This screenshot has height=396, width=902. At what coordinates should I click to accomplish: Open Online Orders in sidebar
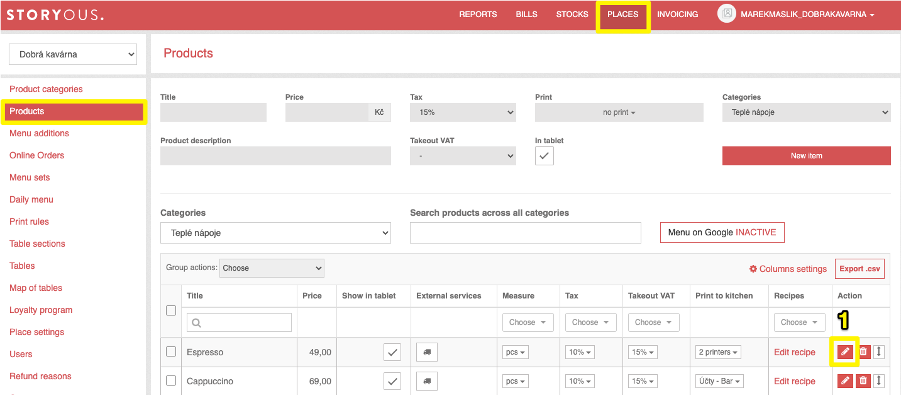point(37,155)
